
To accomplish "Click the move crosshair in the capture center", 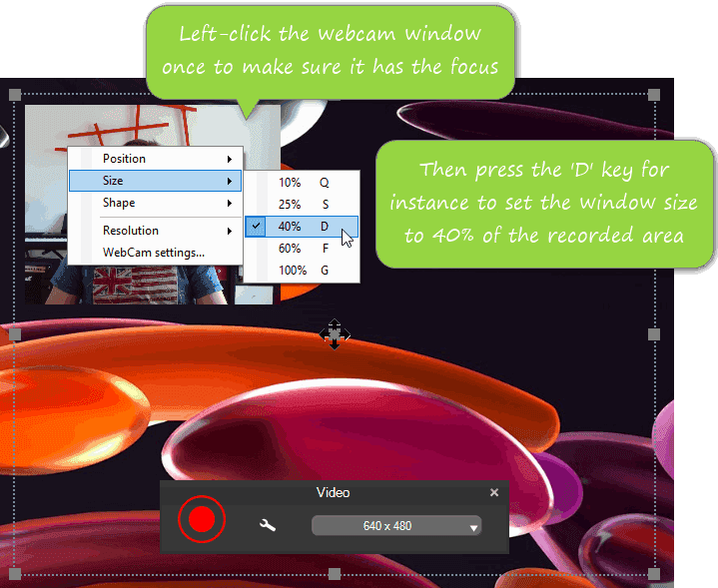I will [334, 334].
